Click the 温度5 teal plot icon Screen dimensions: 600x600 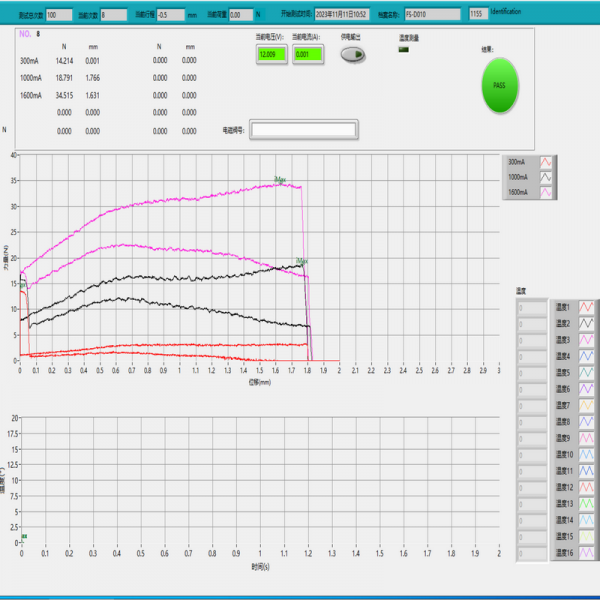(587, 373)
